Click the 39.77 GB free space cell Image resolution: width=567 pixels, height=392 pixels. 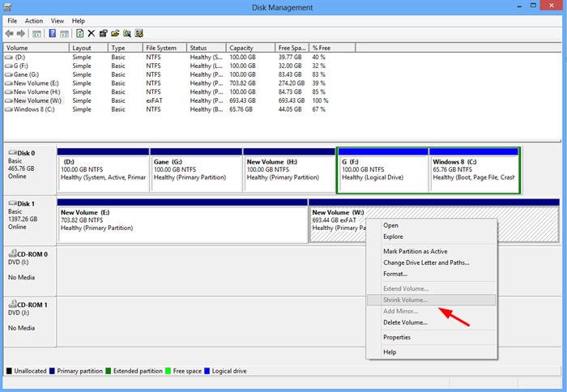click(x=290, y=58)
